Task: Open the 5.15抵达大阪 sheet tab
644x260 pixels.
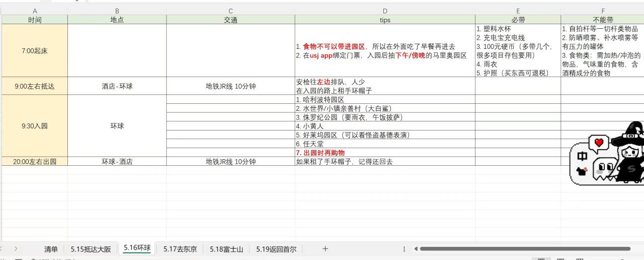Action: coord(91,249)
